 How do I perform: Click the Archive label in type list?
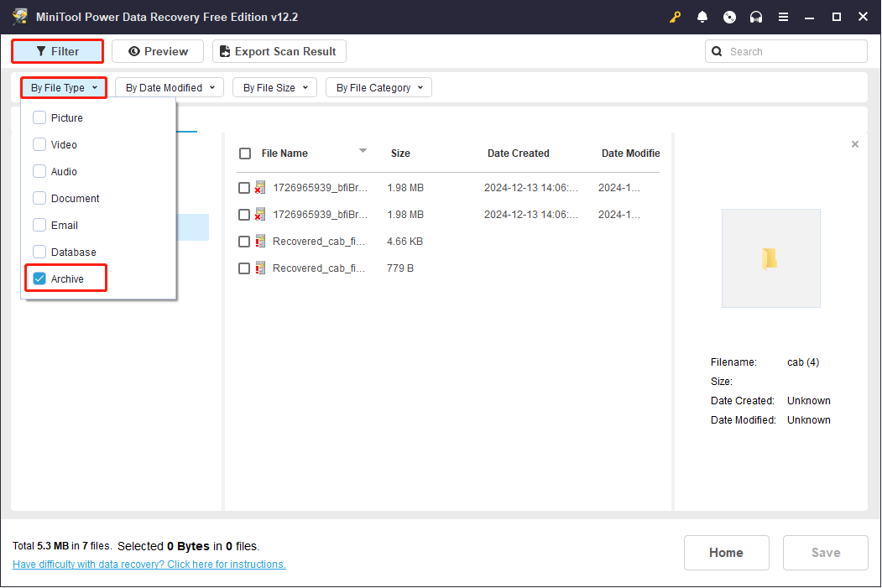[x=67, y=278]
